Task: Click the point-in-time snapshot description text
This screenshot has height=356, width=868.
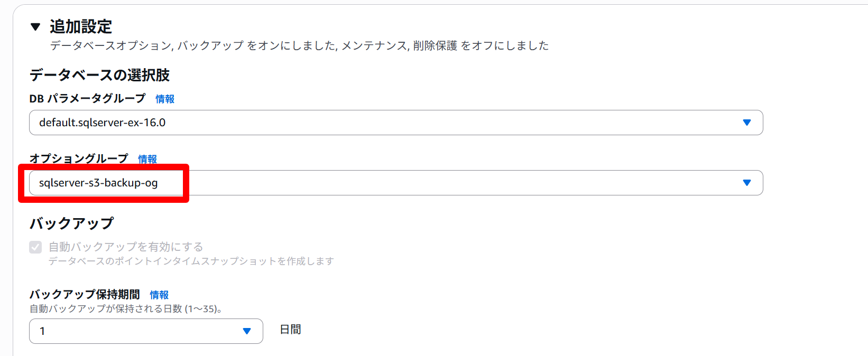Action: pyautogui.click(x=191, y=261)
